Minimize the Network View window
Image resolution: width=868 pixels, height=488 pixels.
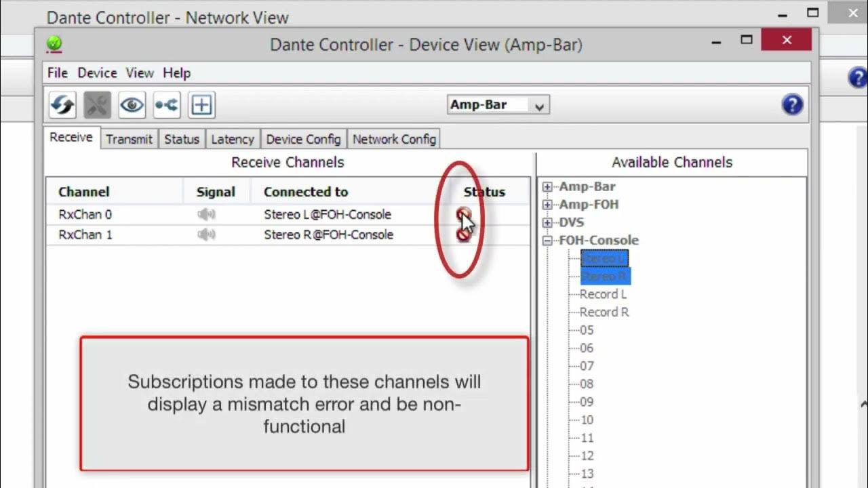coord(783,14)
